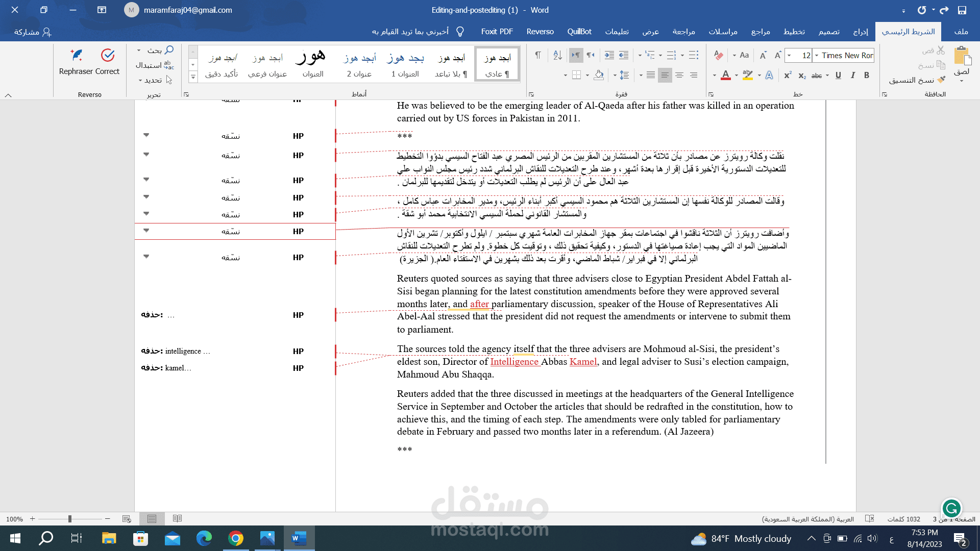Click the Rephraser button
980x551 pixels.
(76, 55)
